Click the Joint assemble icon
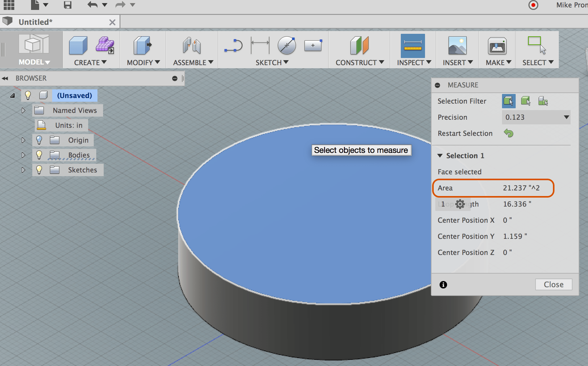This screenshot has width=588, height=366. click(x=192, y=45)
